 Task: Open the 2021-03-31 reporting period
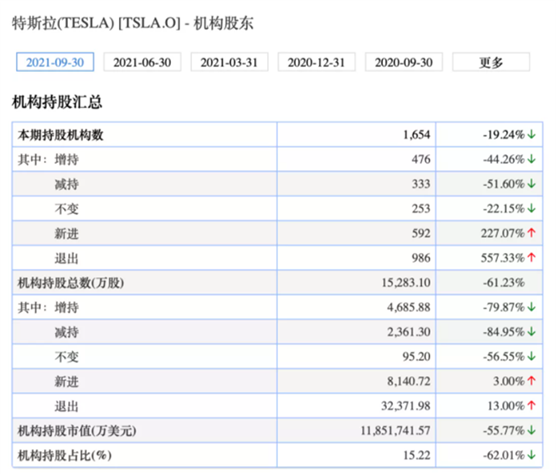[x=229, y=62]
